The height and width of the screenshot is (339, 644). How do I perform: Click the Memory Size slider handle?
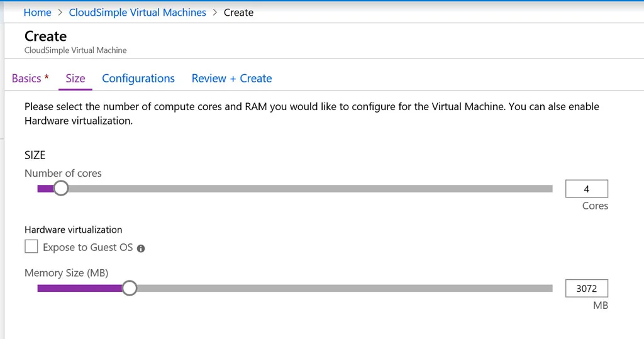click(129, 288)
